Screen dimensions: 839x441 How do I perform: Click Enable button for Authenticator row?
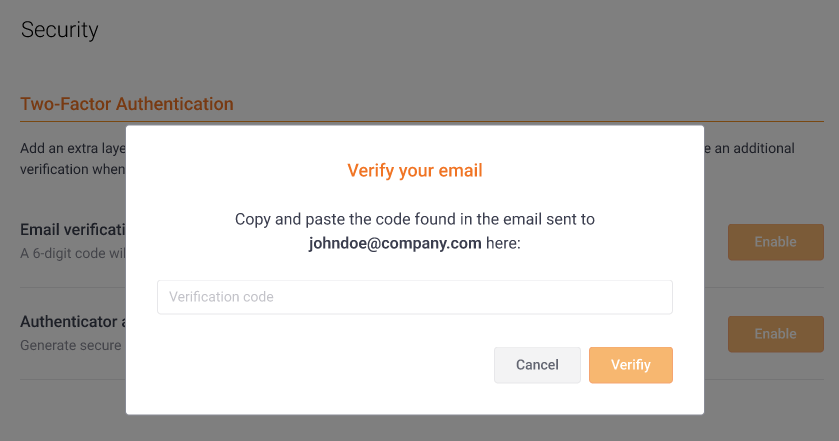click(x=775, y=334)
